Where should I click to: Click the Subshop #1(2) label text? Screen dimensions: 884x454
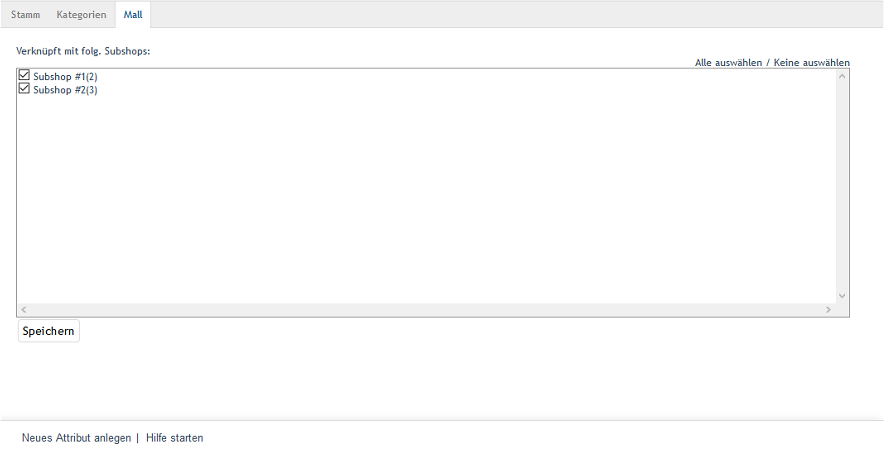click(x=65, y=76)
